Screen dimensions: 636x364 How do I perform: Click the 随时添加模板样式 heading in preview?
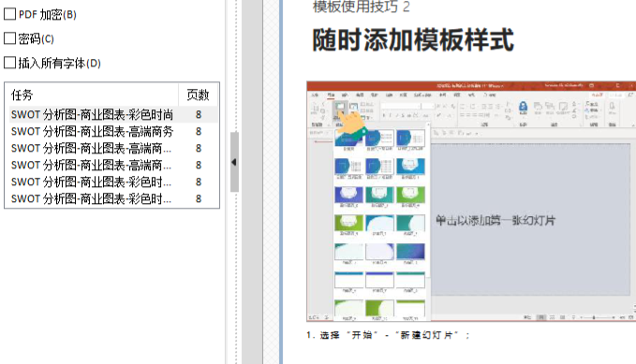pos(413,39)
